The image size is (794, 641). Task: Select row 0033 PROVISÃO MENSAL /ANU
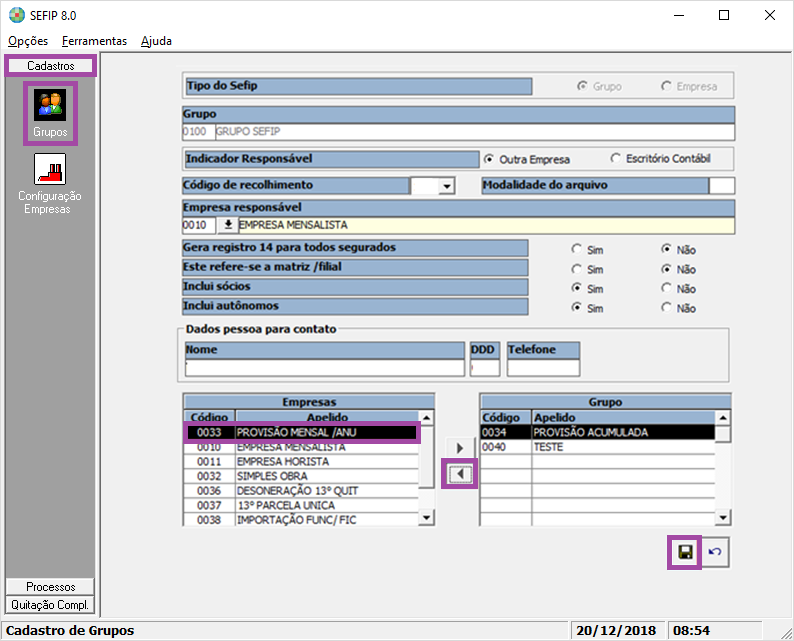click(301, 432)
